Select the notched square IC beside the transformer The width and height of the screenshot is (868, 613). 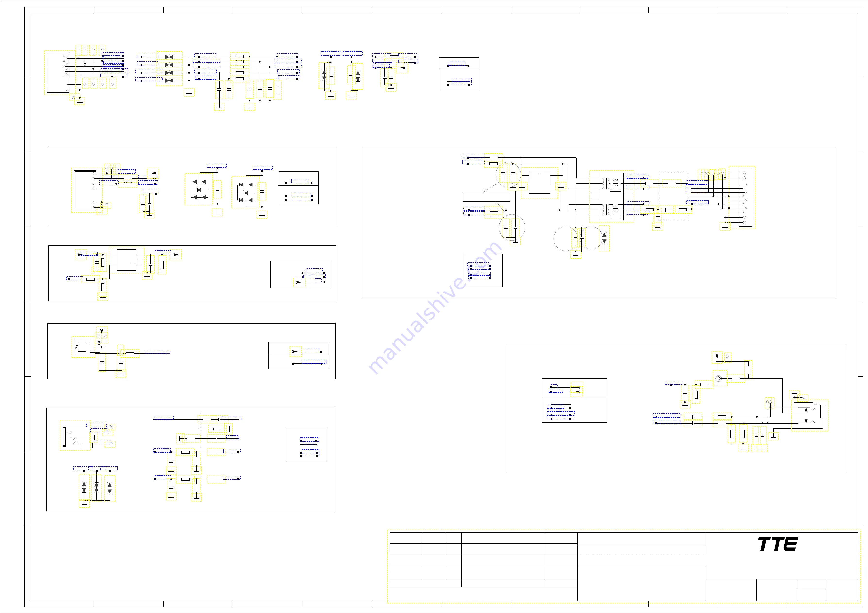[540, 183]
